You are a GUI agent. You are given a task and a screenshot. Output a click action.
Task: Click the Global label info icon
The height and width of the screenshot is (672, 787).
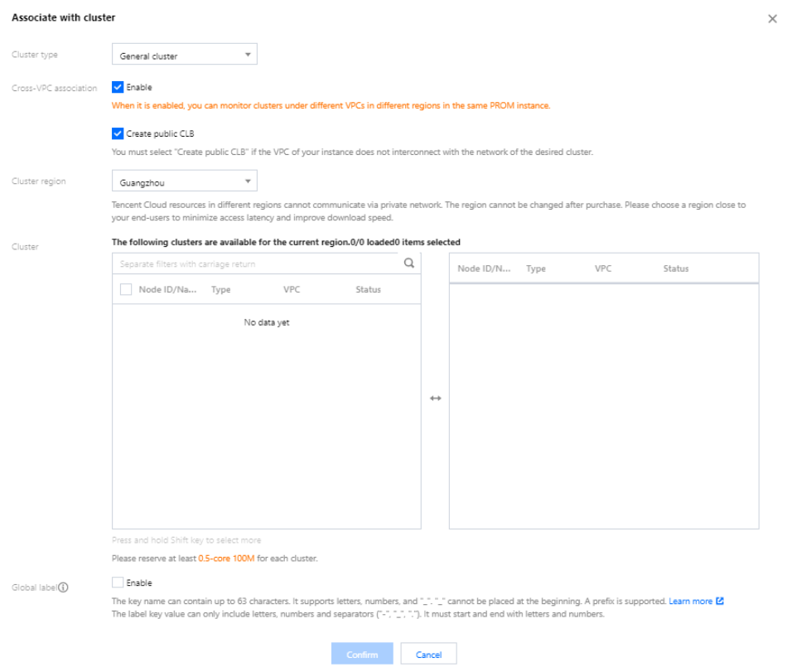tap(63, 587)
